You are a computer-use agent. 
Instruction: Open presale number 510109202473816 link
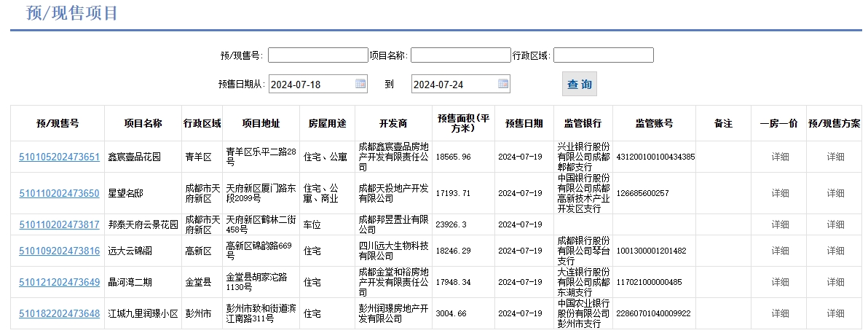[59, 251]
